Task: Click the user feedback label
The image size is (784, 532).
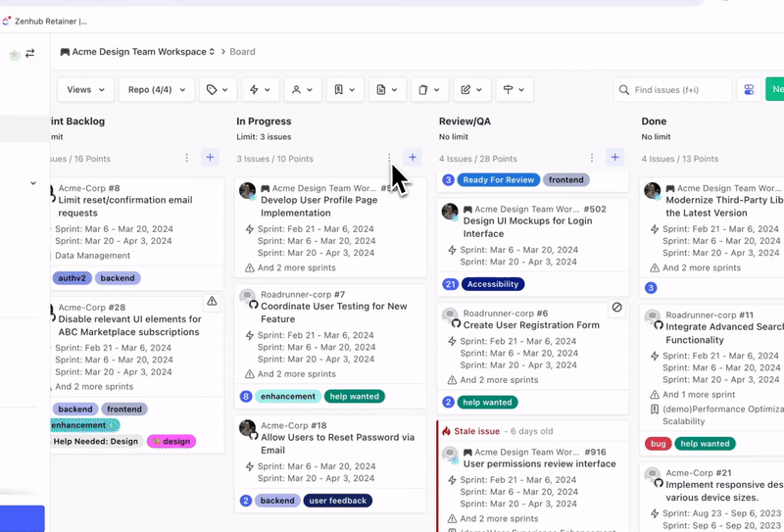Action: pos(337,501)
